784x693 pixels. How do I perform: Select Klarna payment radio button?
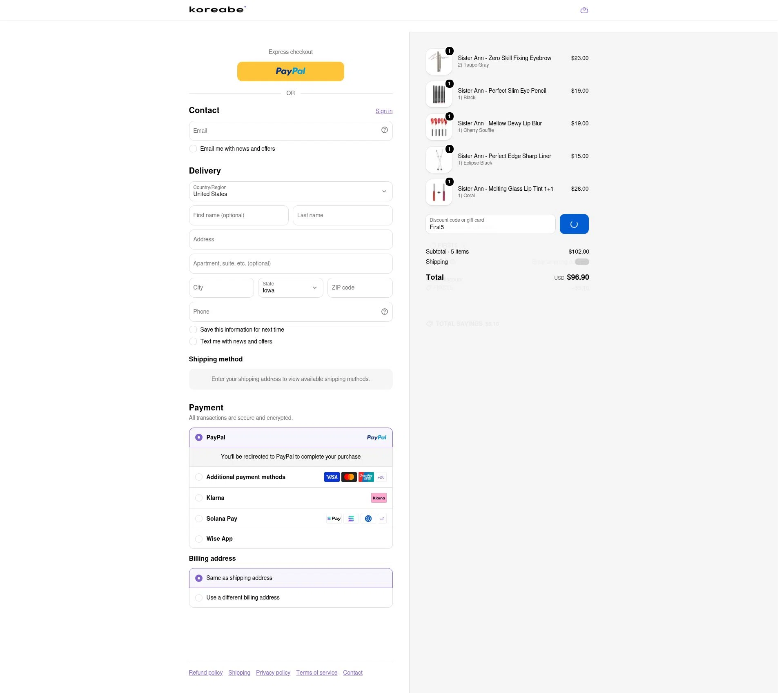[x=199, y=498]
